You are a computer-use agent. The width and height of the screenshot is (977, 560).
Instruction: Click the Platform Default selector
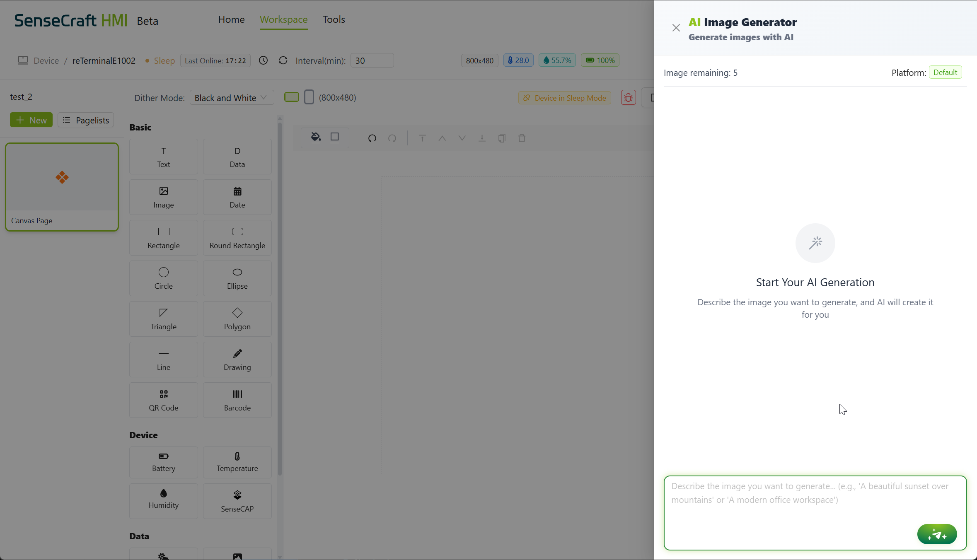[945, 72]
